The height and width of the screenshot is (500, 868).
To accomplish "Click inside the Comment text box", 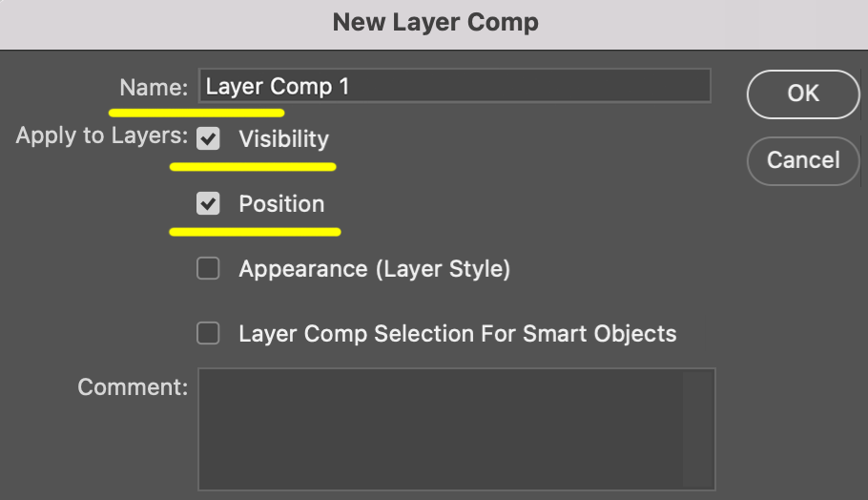I will point(441,429).
